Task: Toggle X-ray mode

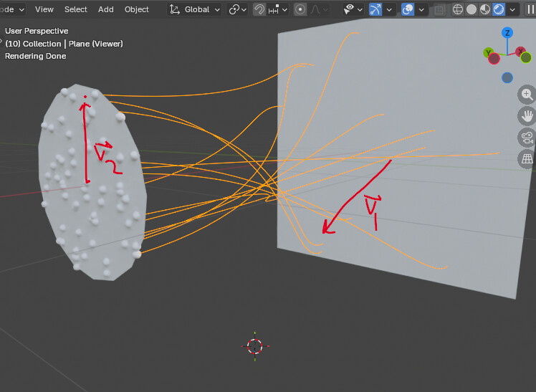Action: point(439,9)
